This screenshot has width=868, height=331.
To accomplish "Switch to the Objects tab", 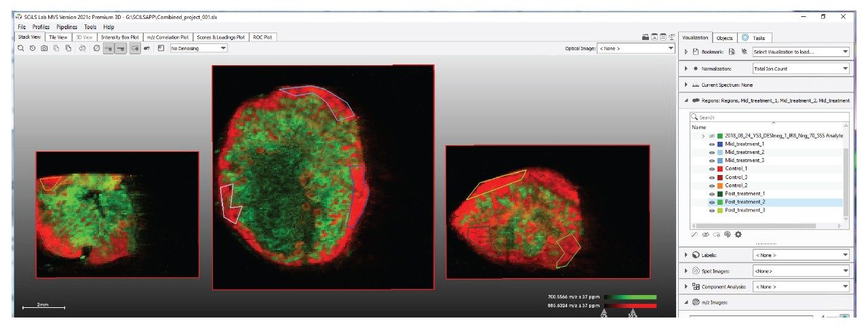I will tap(724, 38).
